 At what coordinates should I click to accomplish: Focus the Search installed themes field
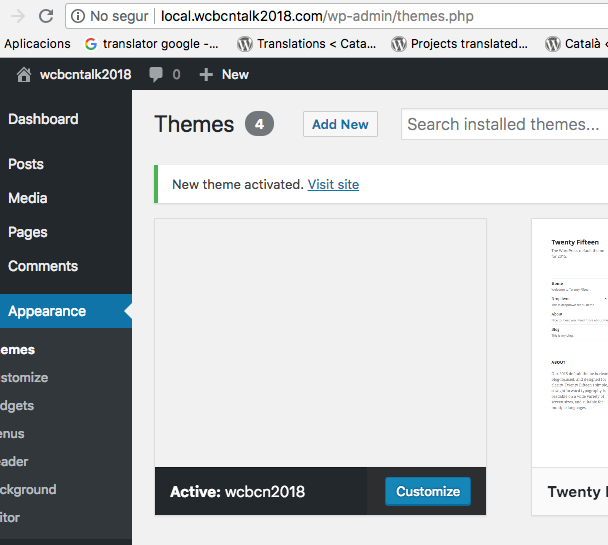504,124
